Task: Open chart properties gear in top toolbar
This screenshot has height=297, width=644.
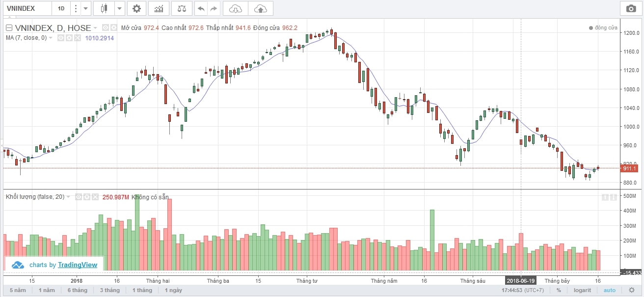Action: click(x=136, y=8)
